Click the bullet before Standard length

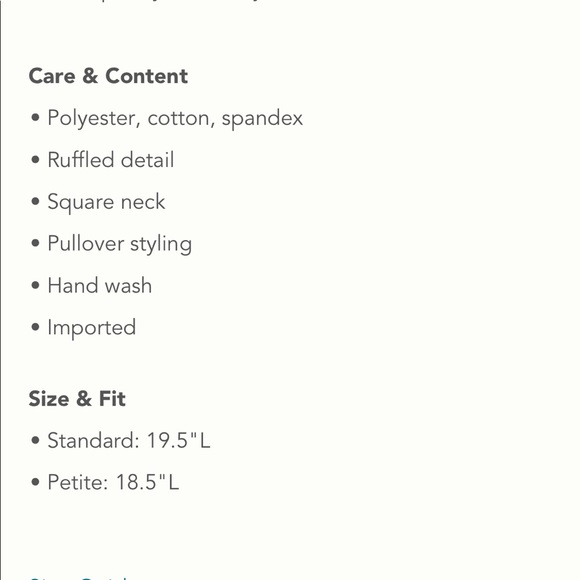[35, 440]
